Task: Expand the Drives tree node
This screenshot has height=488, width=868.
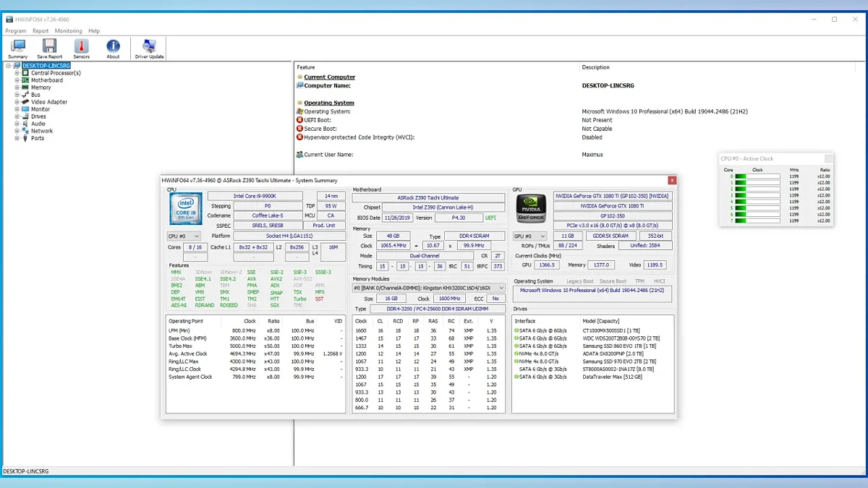Action: click(x=17, y=116)
